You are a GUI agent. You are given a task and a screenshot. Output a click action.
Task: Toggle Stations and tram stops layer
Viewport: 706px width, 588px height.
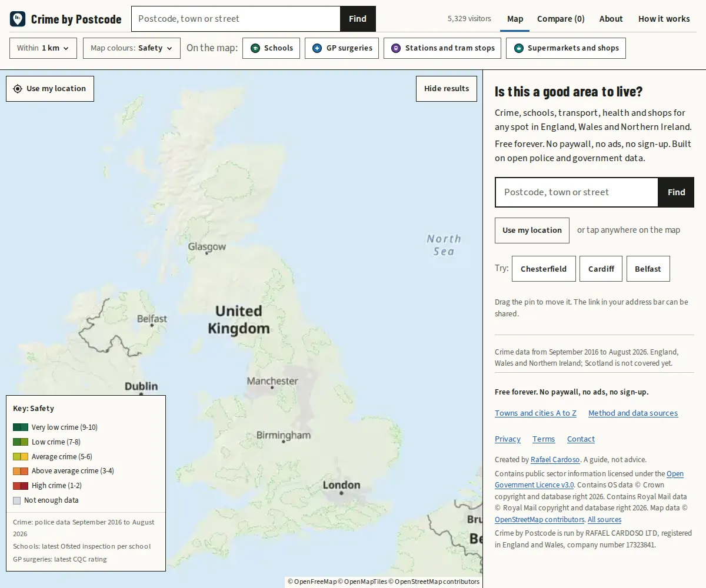point(442,48)
